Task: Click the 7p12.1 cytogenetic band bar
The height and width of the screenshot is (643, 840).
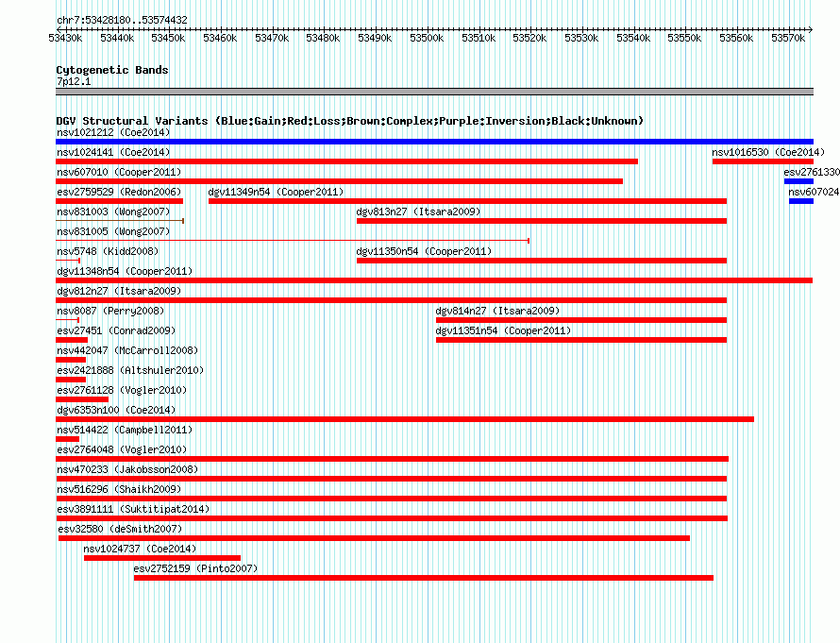Action: 434,92
